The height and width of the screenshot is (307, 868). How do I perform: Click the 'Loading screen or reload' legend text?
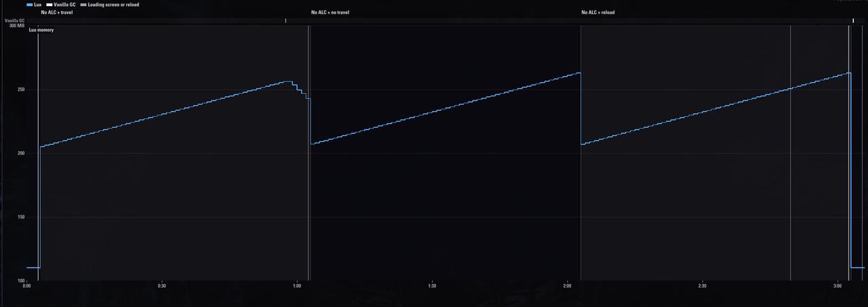pos(114,5)
